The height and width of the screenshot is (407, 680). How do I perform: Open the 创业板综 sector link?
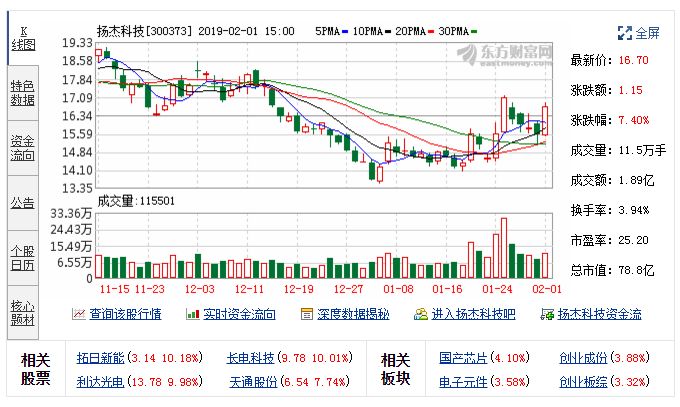[583, 382]
